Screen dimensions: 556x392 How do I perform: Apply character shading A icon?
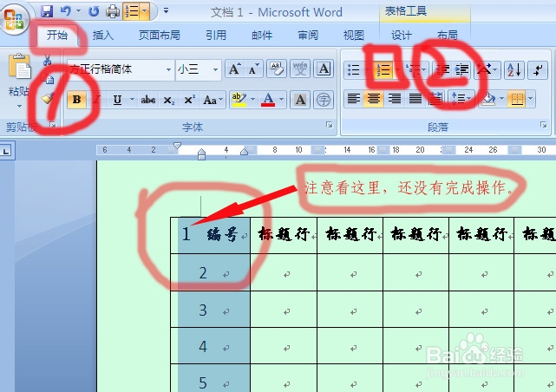[300, 100]
